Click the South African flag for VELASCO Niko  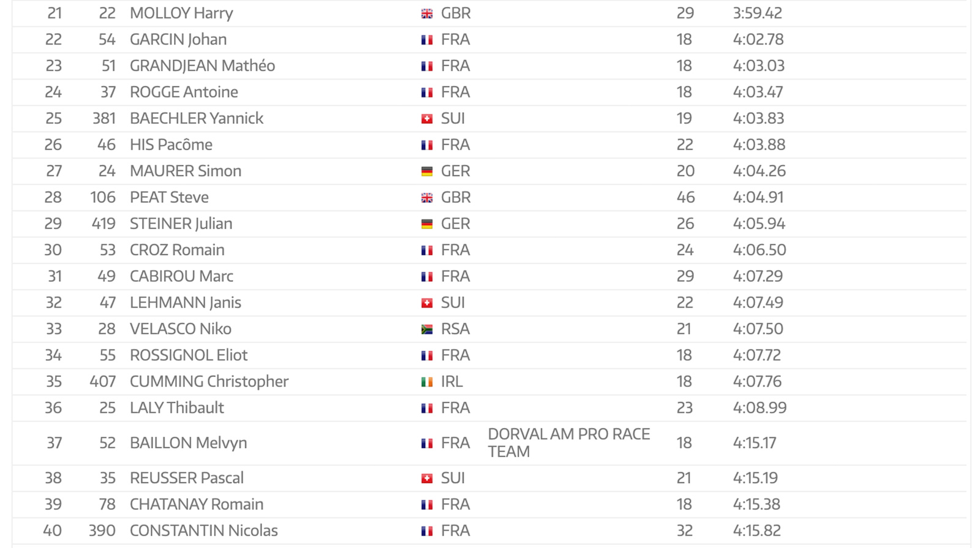click(427, 330)
